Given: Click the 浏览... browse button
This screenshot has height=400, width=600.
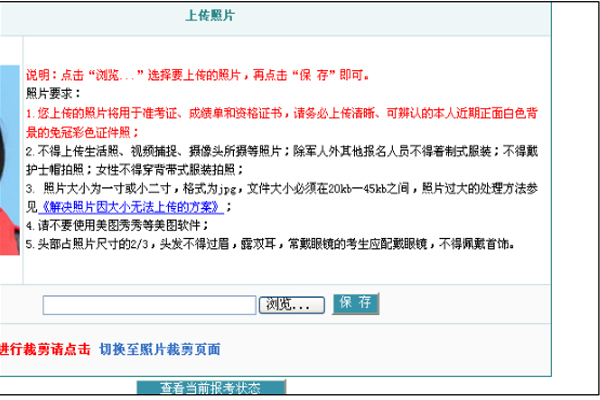Looking at the screenshot, I should (292, 303).
